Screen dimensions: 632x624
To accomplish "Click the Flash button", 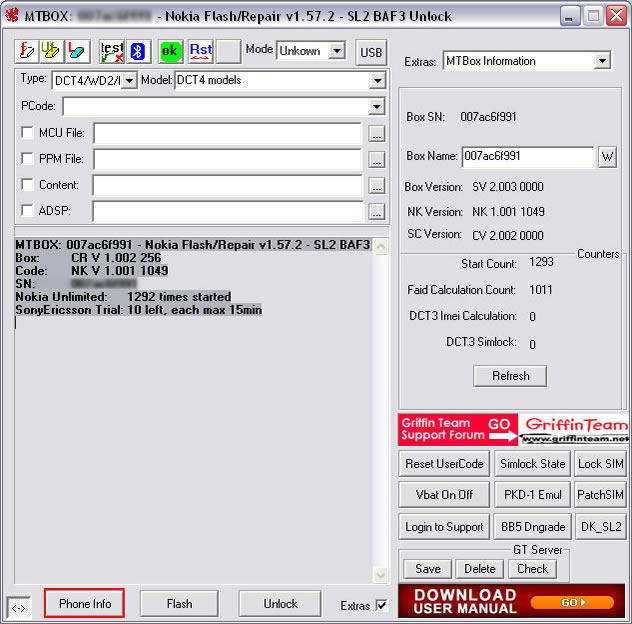I will (x=179, y=604).
